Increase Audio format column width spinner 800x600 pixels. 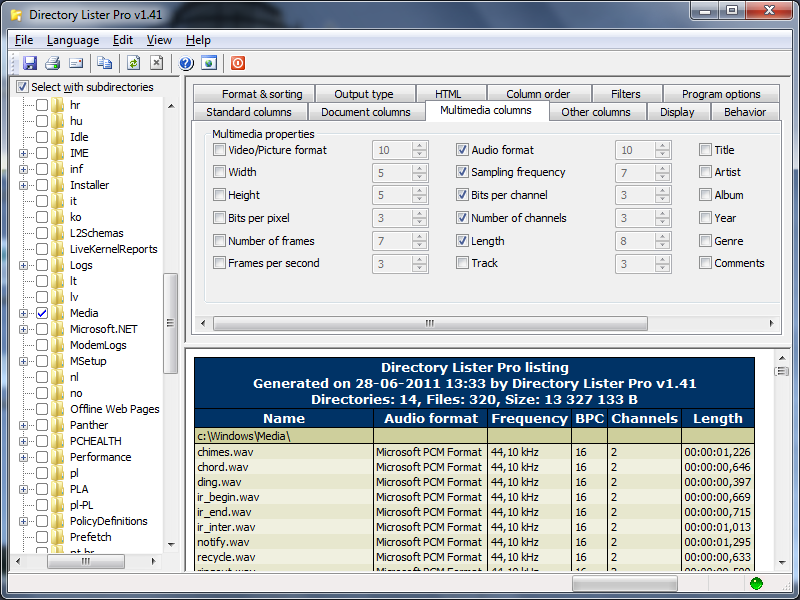pos(662,146)
